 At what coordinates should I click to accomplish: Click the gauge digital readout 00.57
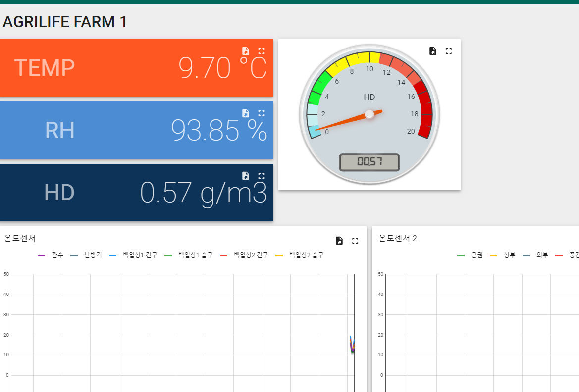click(369, 162)
